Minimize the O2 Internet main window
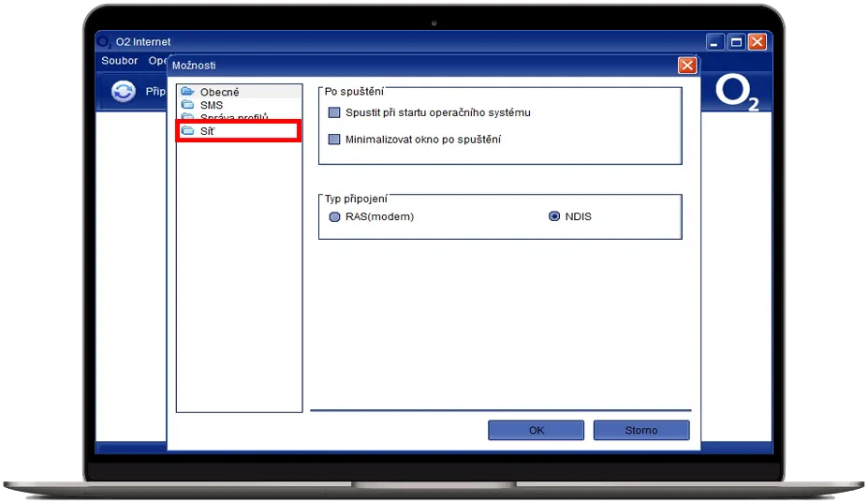 (x=715, y=42)
